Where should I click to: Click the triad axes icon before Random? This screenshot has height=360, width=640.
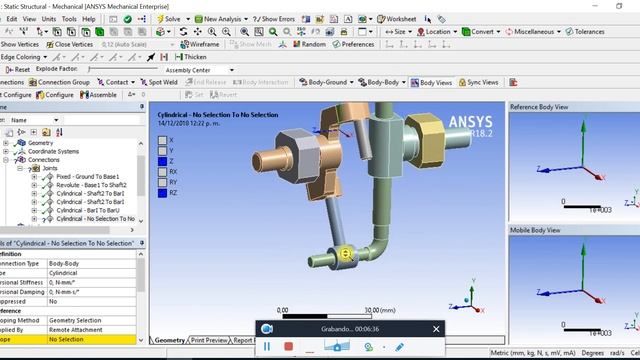pos(282,44)
